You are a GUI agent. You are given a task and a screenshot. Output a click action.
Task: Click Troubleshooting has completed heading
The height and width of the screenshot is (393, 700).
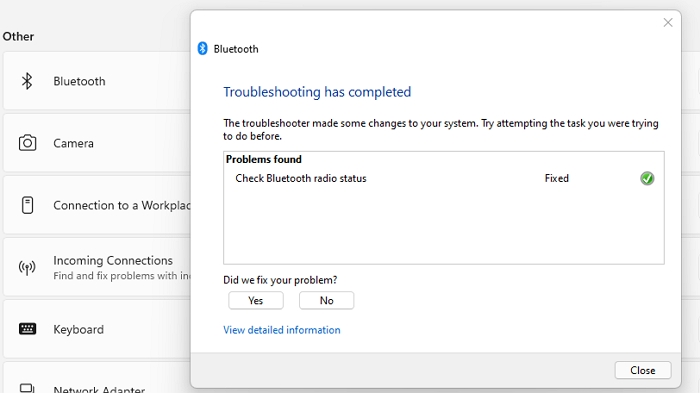coord(317,92)
